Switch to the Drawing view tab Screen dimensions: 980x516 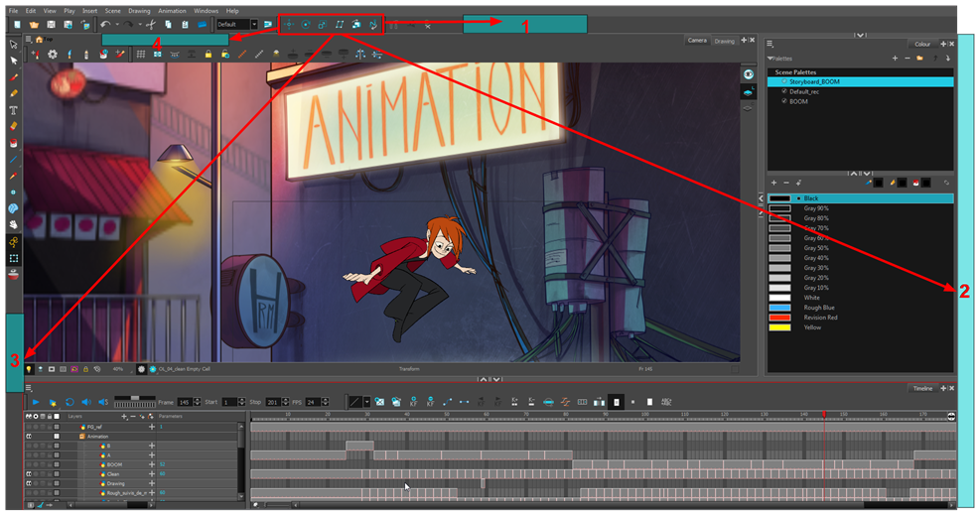[725, 42]
